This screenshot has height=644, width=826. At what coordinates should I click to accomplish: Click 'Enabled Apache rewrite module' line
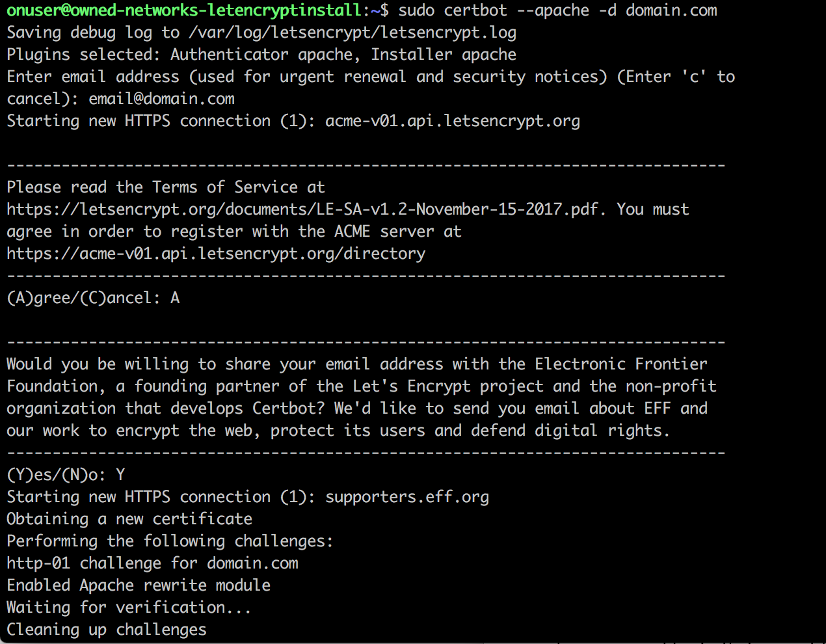[x=139, y=585]
